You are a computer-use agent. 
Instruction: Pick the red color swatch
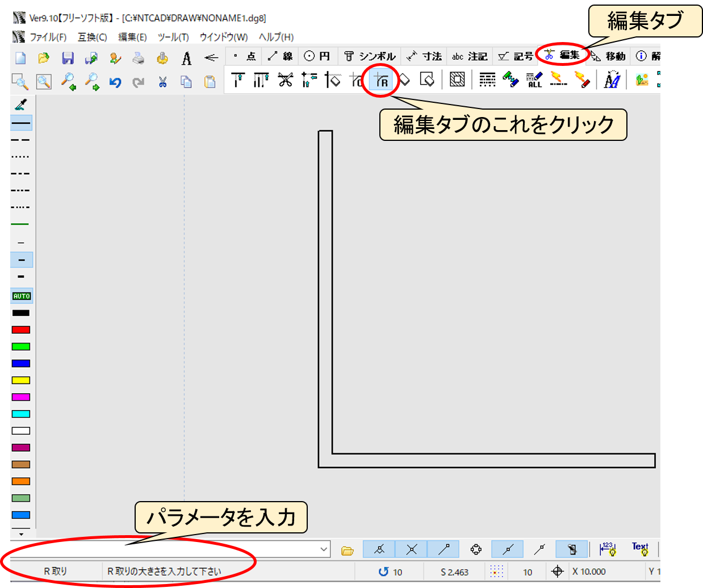pyautogui.click(x=21, y=330)
